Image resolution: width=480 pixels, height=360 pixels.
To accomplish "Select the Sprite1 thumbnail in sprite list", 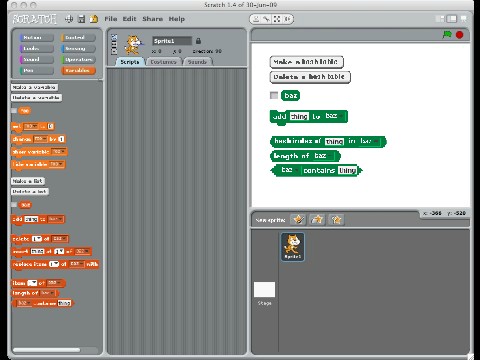I will point(293,247).
